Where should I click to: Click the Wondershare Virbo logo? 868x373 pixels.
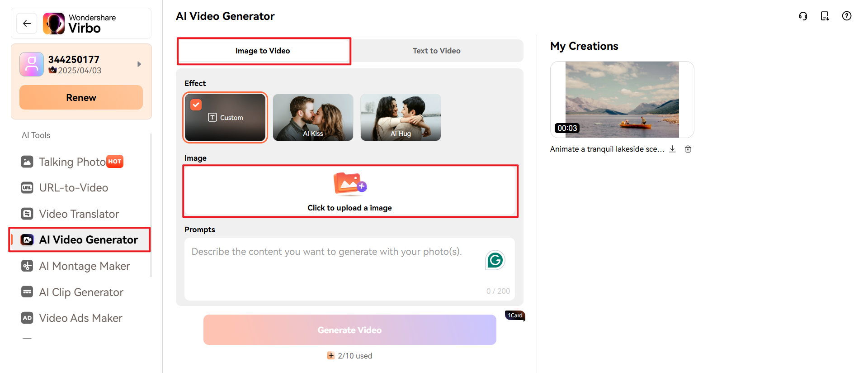80,24
